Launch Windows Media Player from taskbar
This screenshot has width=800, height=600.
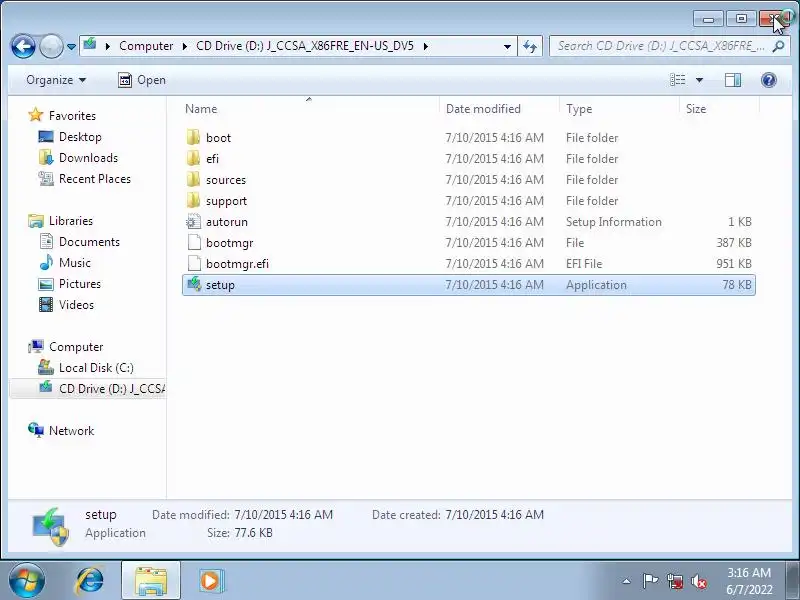point(210,581)
